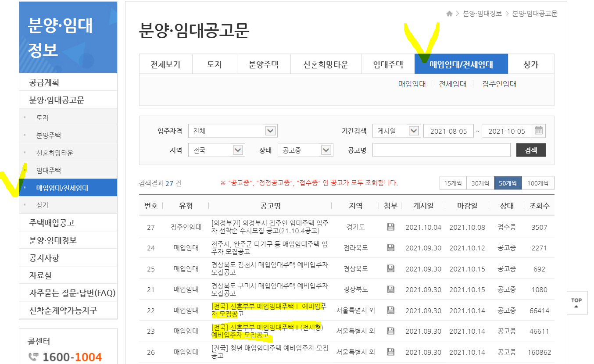
Task: Show 50개씩 results per page
Action: [x=508, y=183]
